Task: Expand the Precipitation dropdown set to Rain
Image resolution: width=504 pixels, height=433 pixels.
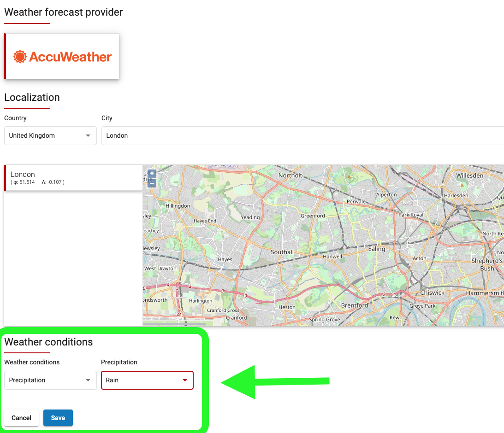Action: 147,380
